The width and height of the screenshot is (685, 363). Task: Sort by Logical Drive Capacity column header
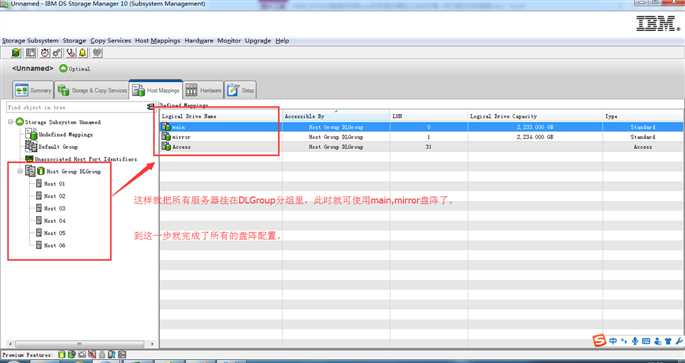pos(535,116)
